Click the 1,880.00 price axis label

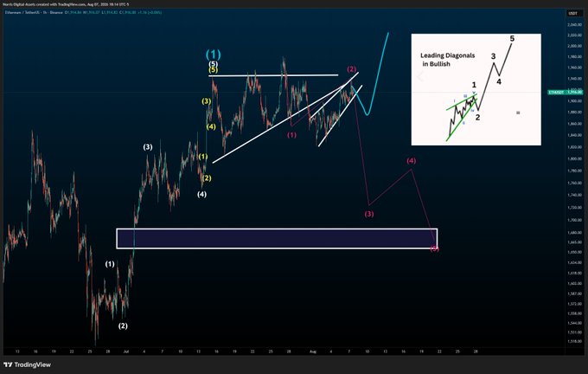574,113
